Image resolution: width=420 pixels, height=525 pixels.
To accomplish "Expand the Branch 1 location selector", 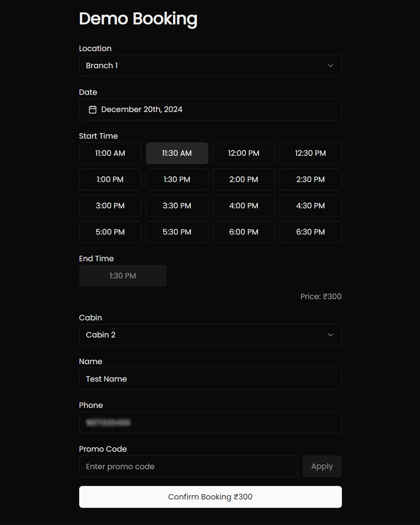I will tap(210, 65).
